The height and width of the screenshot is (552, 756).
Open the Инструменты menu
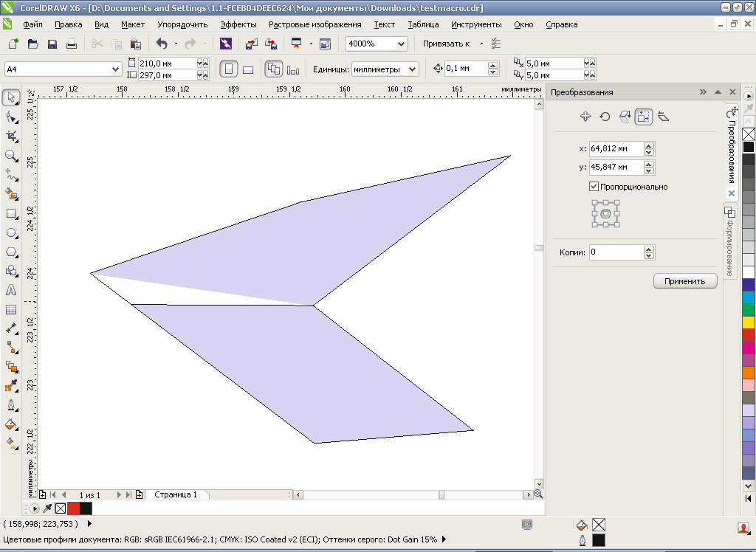tap(476, 24)
